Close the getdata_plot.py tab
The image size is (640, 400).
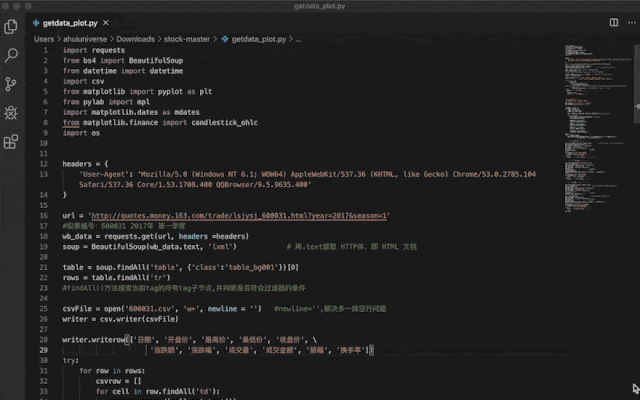(106, 23)
